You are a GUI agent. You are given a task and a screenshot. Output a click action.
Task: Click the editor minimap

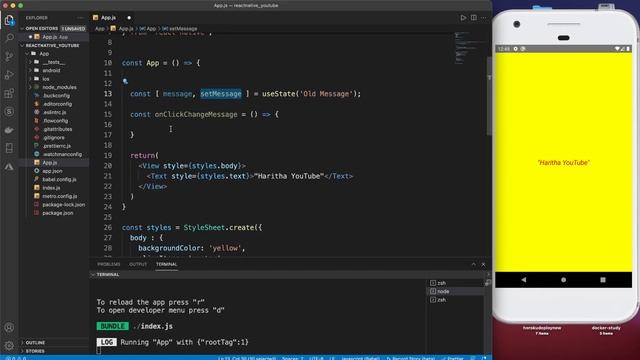(469, 48)
